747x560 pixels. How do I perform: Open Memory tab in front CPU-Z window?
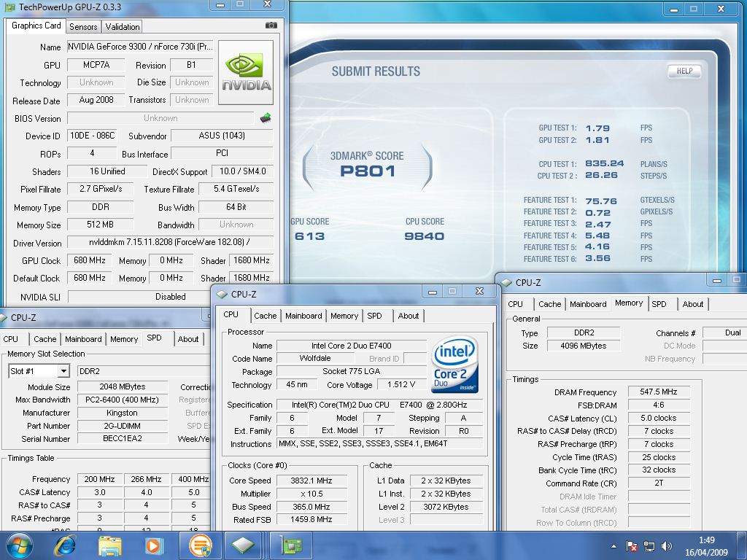(344, 316)
